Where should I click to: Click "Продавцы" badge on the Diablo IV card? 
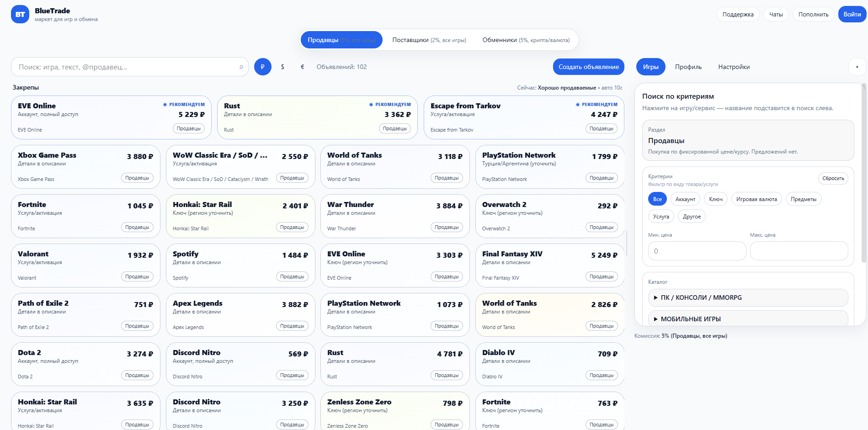coord(602,375)
